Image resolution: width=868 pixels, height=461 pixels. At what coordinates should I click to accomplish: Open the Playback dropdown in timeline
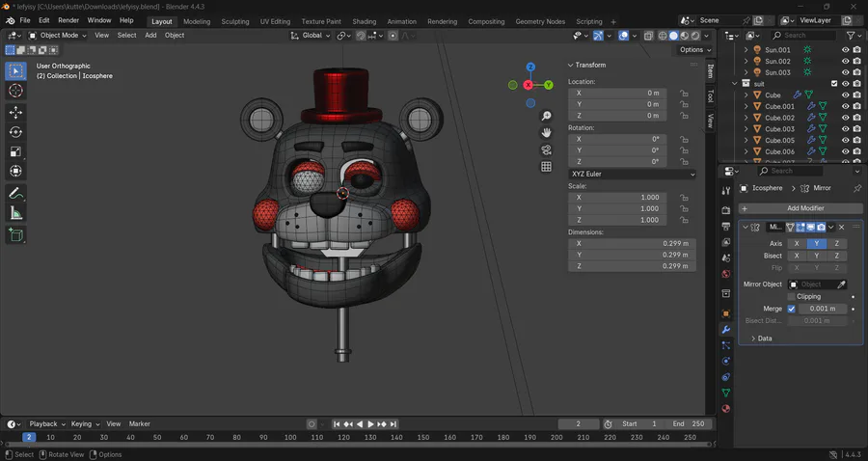pos(47,424)
